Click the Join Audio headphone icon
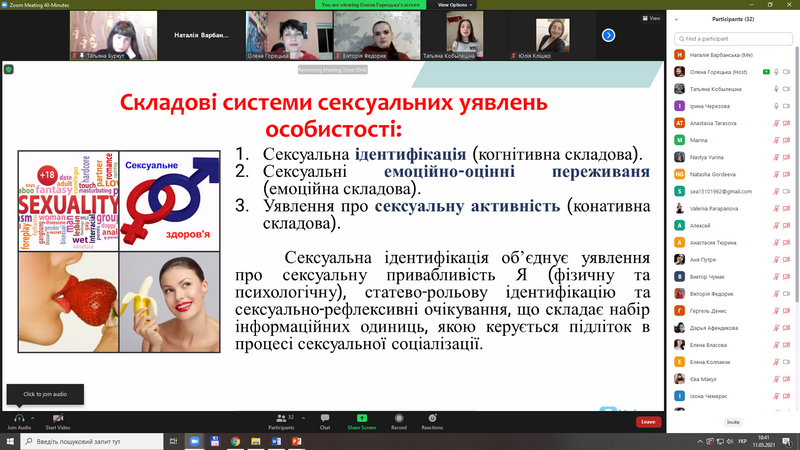 (x=18, y=417)
